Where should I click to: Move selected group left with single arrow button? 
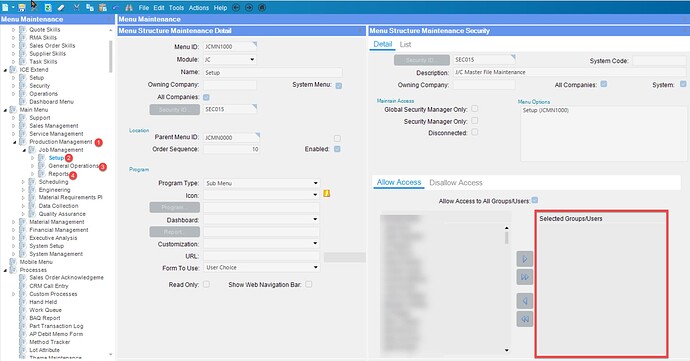[525, 301]
